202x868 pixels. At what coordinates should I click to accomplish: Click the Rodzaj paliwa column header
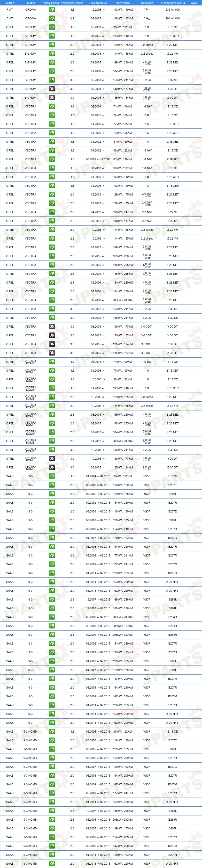click(x=50, y=3)
